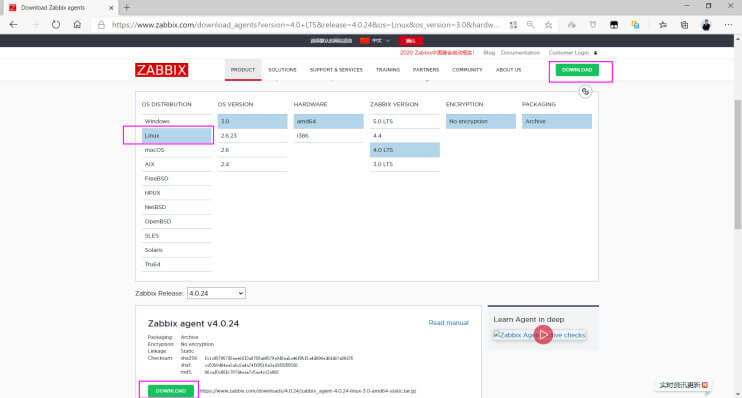Click the lock icon in address bar
The image size is (742, 398).
(101, 25)
